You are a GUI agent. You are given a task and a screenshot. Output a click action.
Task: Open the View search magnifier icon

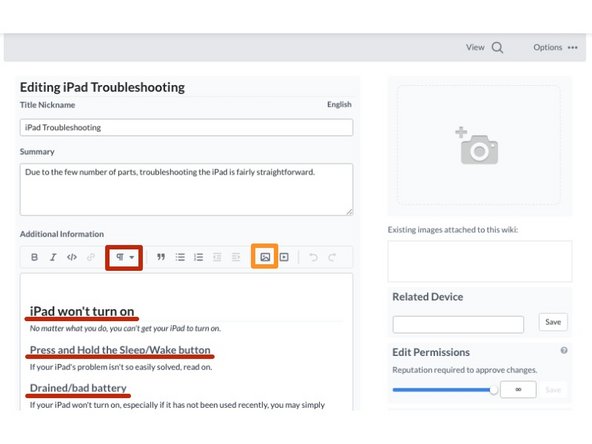point(497,48)
